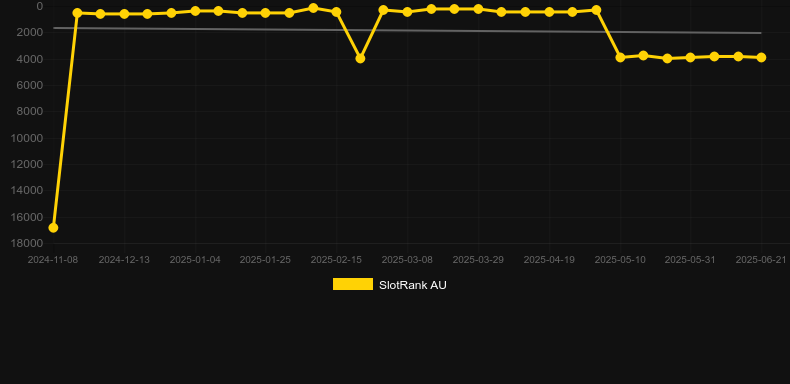Click the gray trend line
This screenshot has height=384, width=790.
pos(407,30)
